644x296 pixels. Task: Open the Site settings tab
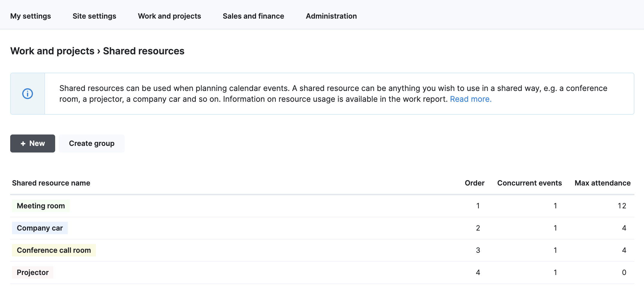[x=94, y=16]
